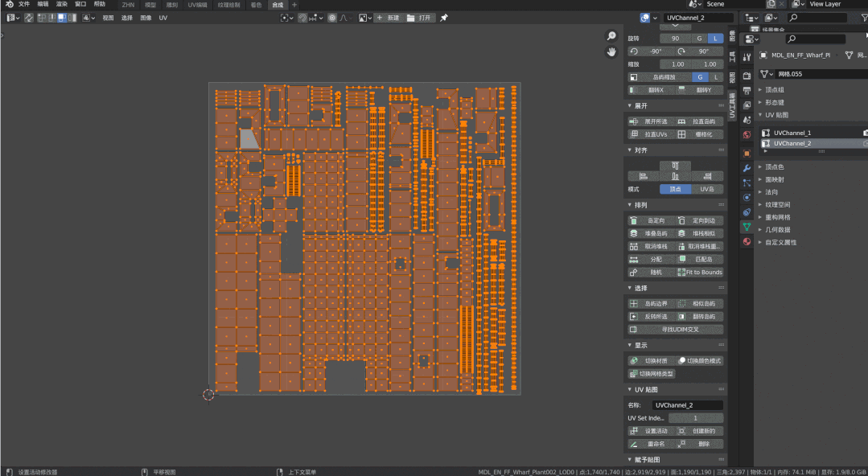
Task: Switch to the UV编辑 workspace tab
Action: coord(197,5)
